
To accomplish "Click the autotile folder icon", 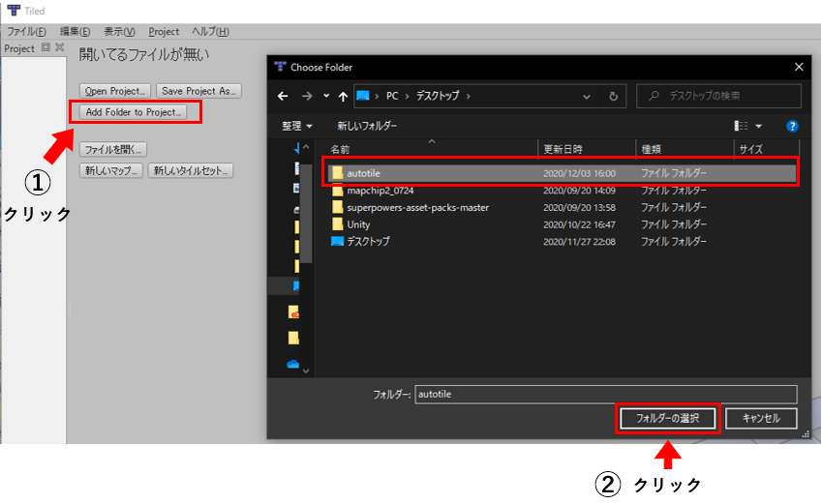I will pos(338,172).
